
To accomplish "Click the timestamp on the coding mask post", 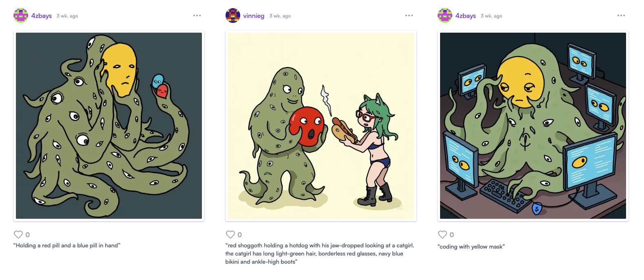I will pyautogui.click(x=491, y=16).
